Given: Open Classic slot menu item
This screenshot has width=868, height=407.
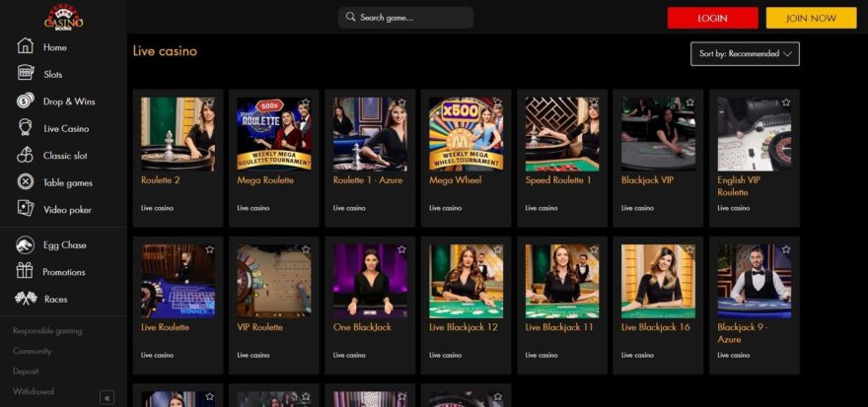Looking at the screenshot, I should (x=65, y=156).
